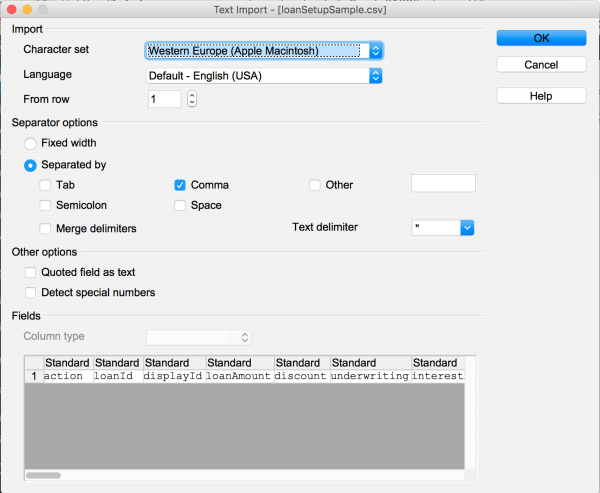Click the Other separator text field
Screen dimensions: 600x493
[x=443, y=183]
